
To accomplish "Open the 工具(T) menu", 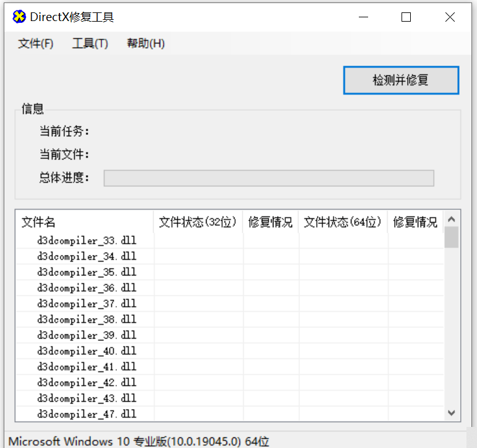I will (x=90, y=43).
